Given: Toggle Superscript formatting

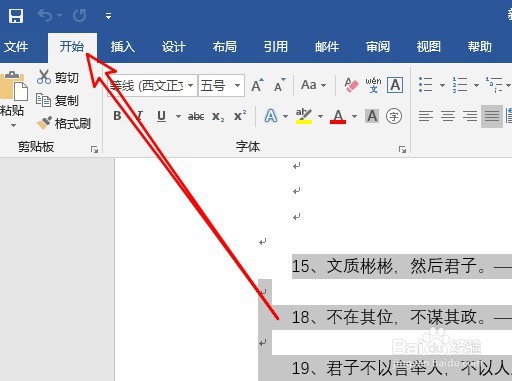Looking at the screenshot, I should [240, 116].
